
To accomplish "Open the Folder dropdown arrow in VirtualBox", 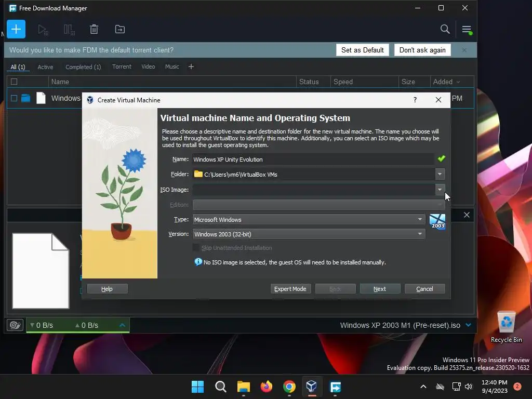I will pos(440,174).
